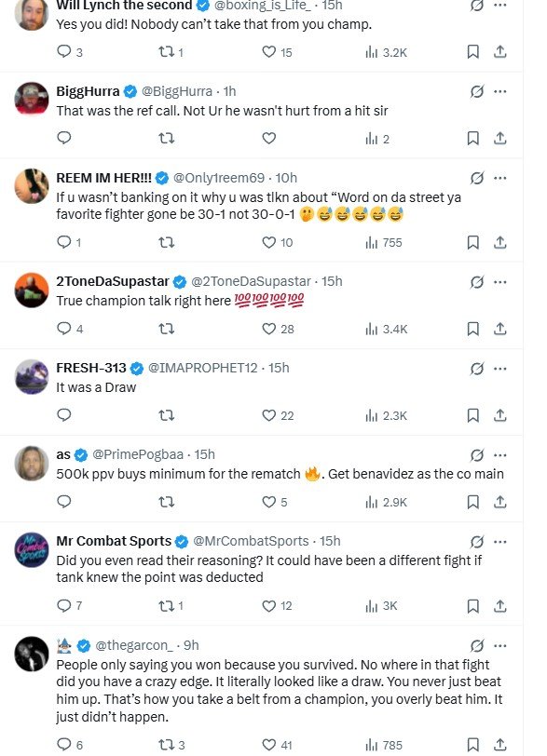Share Mr Combat Sports' reply
The height and width of the screenshot is (756, 547).
(x=499, y=602)
